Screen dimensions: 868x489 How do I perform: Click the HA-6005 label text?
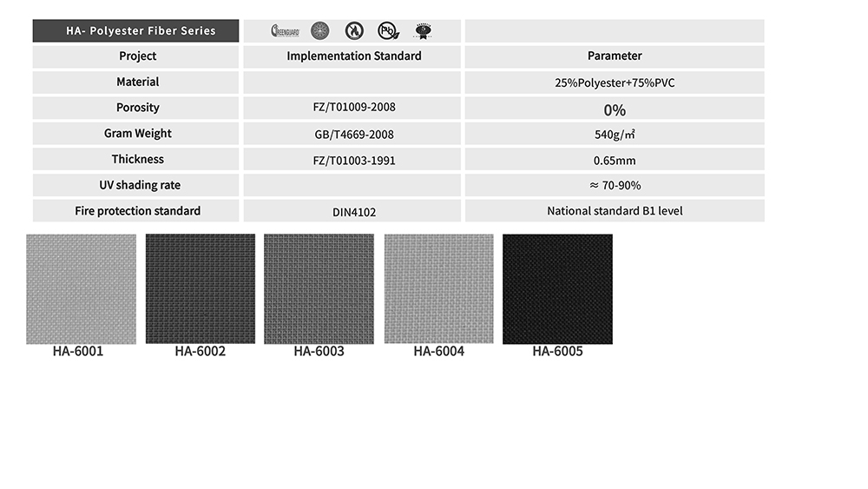pyautogui.click(x=557, y=352)
